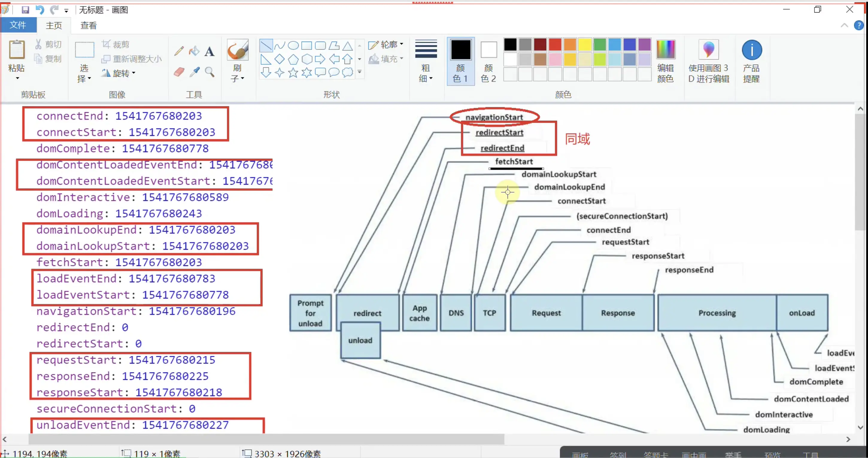Pick the Color picker eyedropper tool
Viewport: 868px width, 458px height.
195,72
